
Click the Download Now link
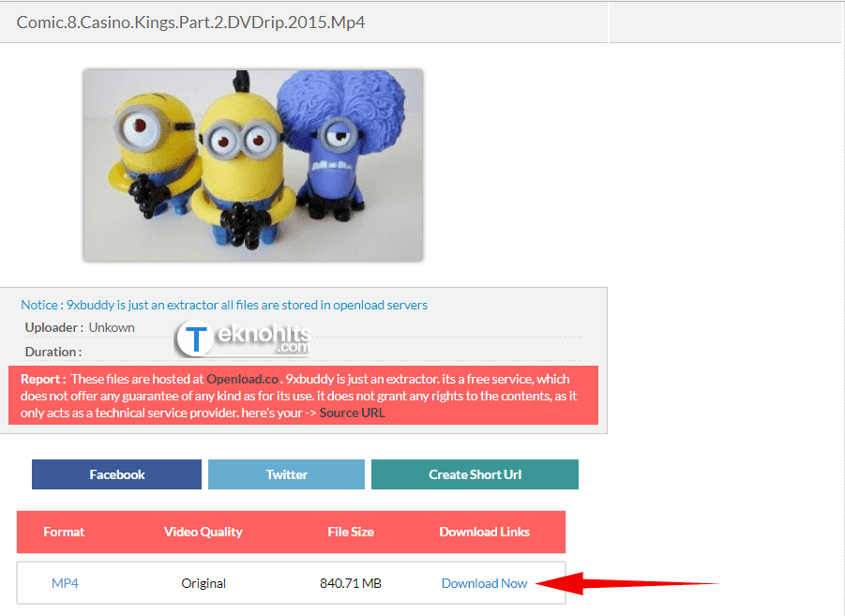(x=484, y=583)
